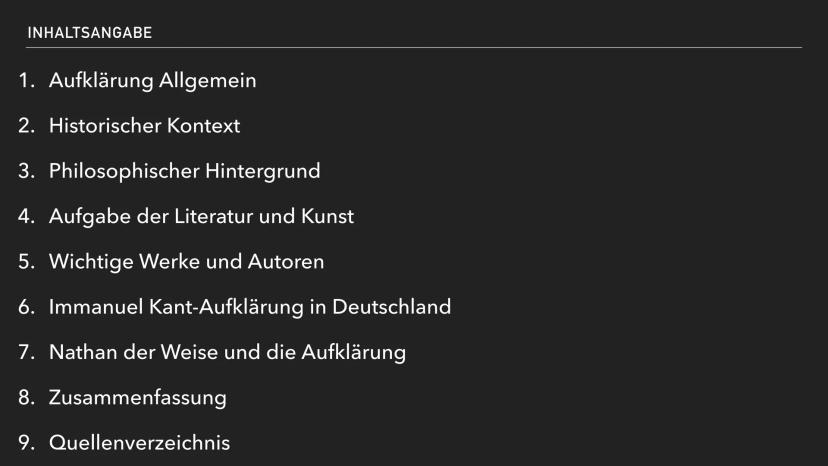
Task: Click the horizontal divider under the title
Action: click(x=414, y=48)
